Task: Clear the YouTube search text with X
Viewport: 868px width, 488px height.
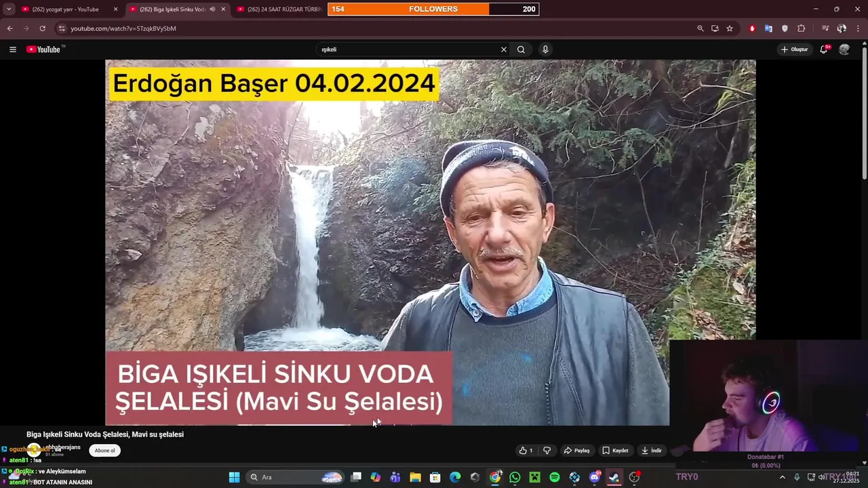Action: pos(504,49)
